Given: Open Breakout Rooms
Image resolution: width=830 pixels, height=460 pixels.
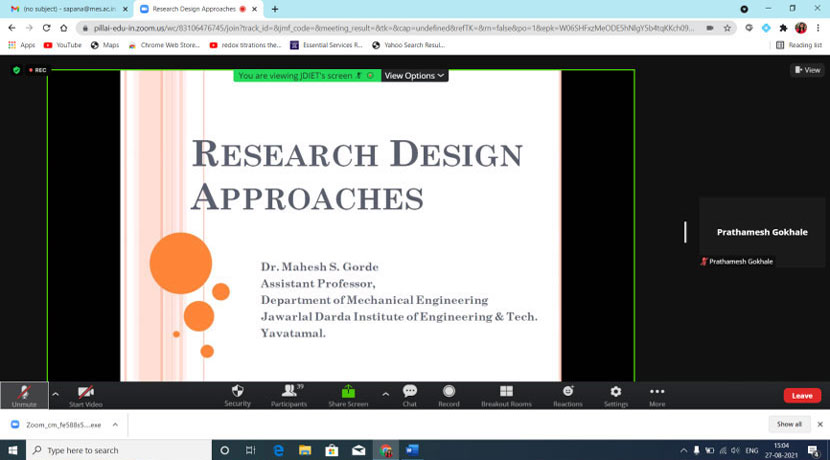Looking at the screenshot, I should coord(506,395).
